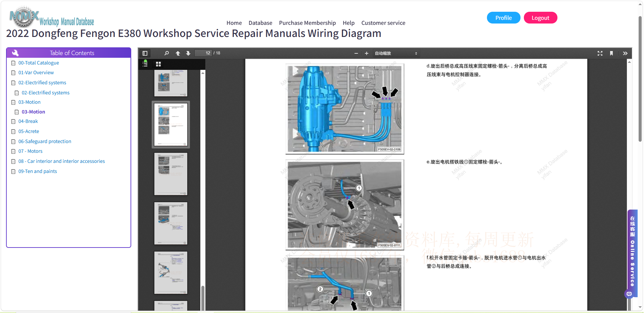Zoom out with the minus icon
Viewport: 644px width, 313px height.
[356, 53]
